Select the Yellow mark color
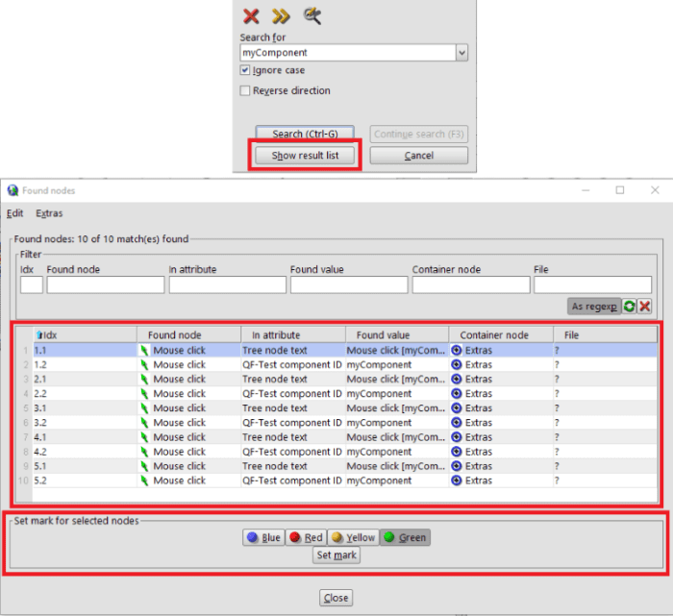This screenshot has width=673, height=616. (353, 537)
